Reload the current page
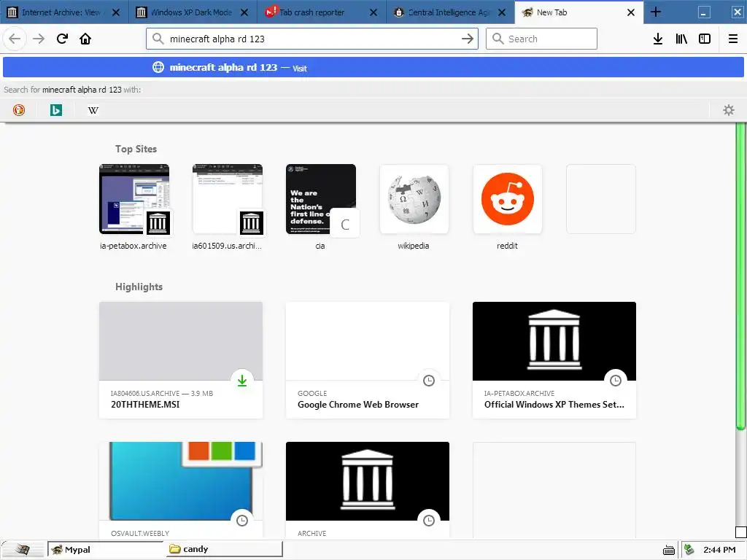 62,39
